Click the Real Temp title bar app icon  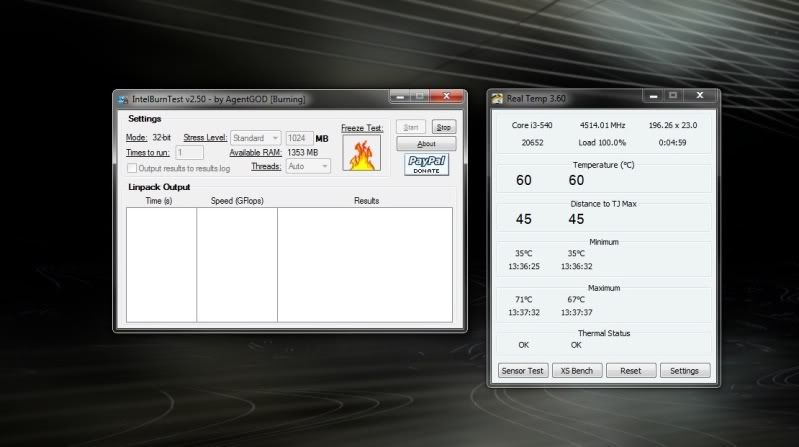coord(497,96)
